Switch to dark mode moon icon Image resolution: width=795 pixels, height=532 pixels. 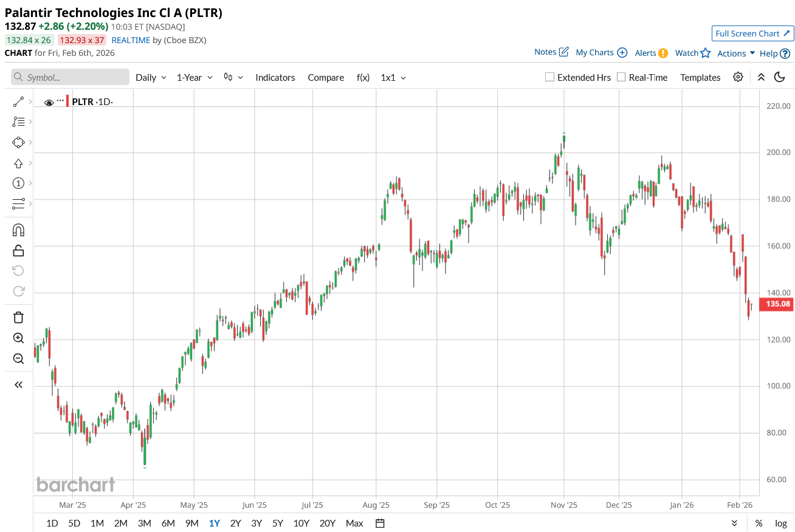pos(779,77)
